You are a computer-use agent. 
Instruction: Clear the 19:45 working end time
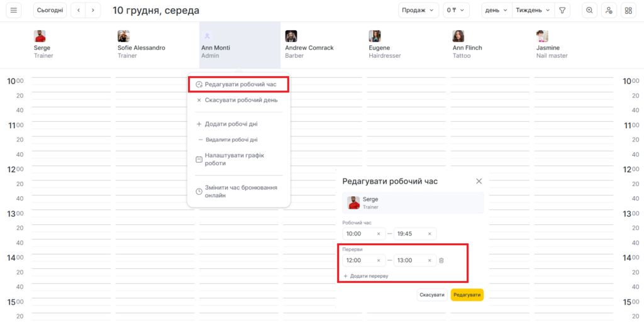[x=430, y=234]
